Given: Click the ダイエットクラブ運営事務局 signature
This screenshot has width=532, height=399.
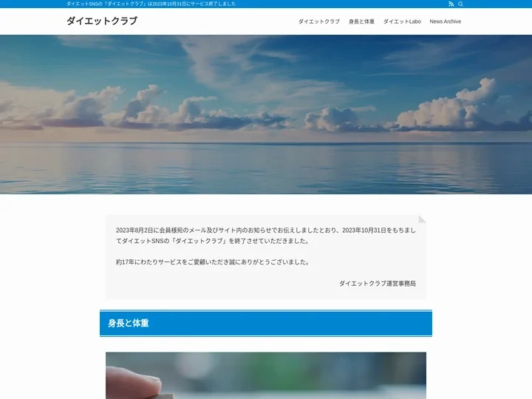Looking at the screenshot, I should pos(377,283).
